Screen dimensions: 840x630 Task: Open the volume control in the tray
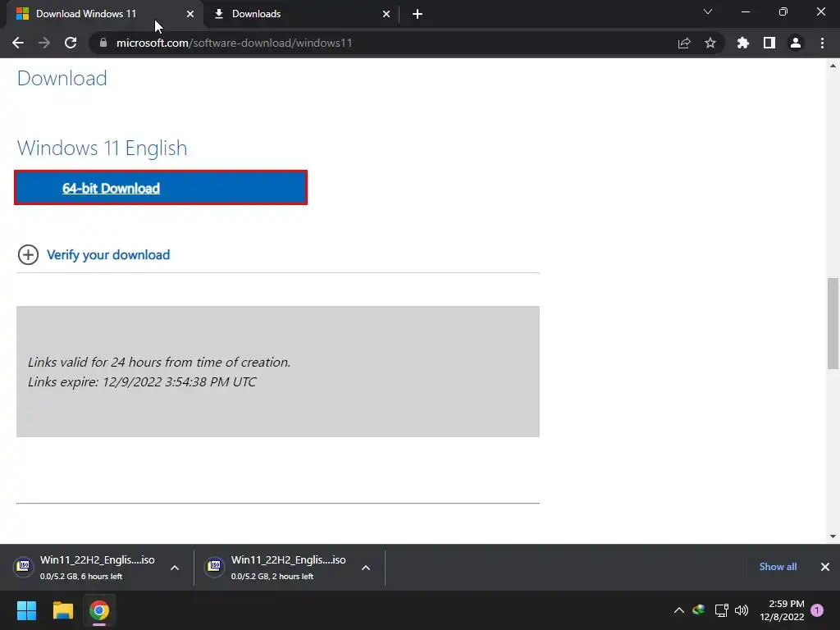(742, 610)
